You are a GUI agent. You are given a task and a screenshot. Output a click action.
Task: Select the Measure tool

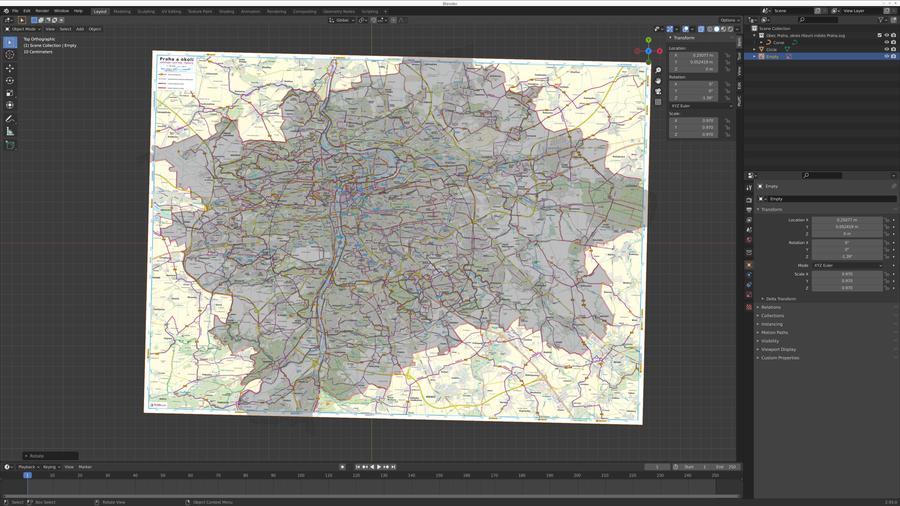[10, 131]
